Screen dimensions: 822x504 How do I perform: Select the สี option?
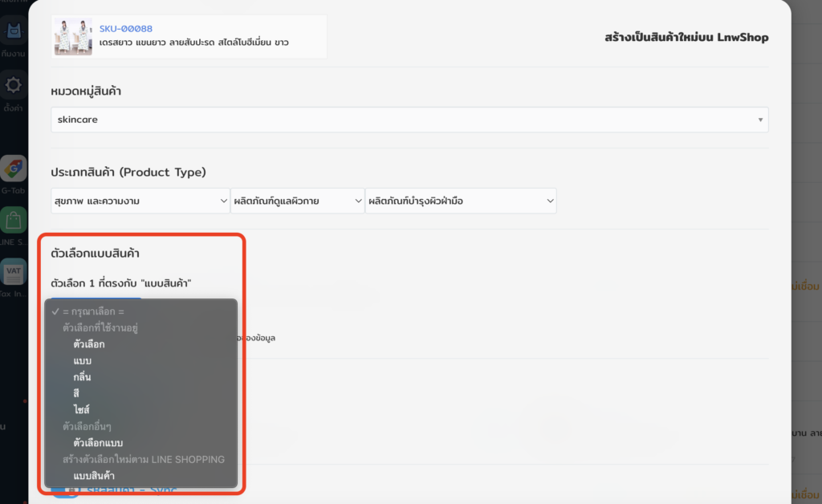click(76, 393)
